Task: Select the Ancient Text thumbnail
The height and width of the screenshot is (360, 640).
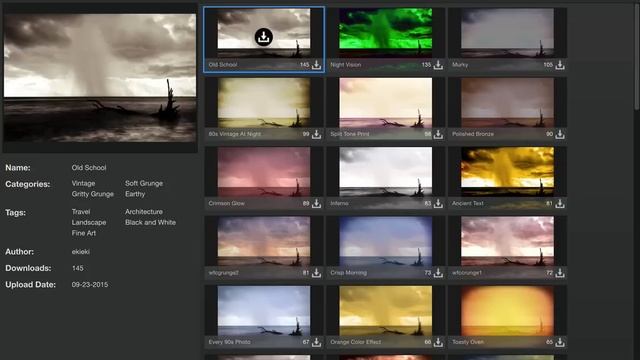Action: [x=507, y=171]
